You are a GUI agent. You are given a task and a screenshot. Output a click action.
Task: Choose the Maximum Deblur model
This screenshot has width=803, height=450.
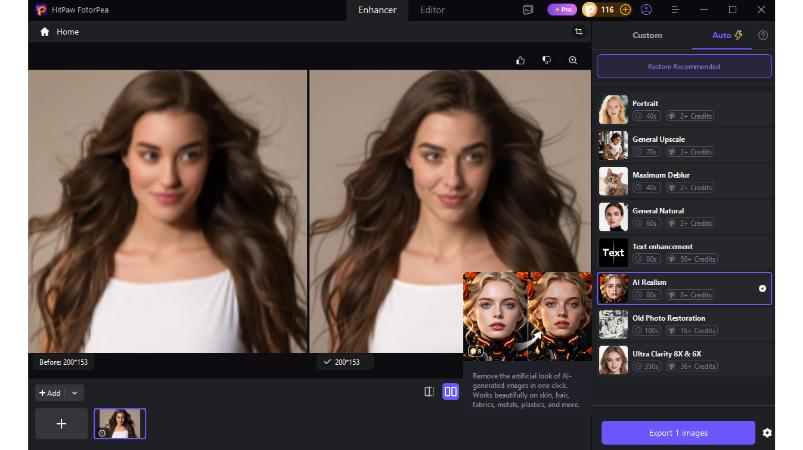tap(685, 181)
